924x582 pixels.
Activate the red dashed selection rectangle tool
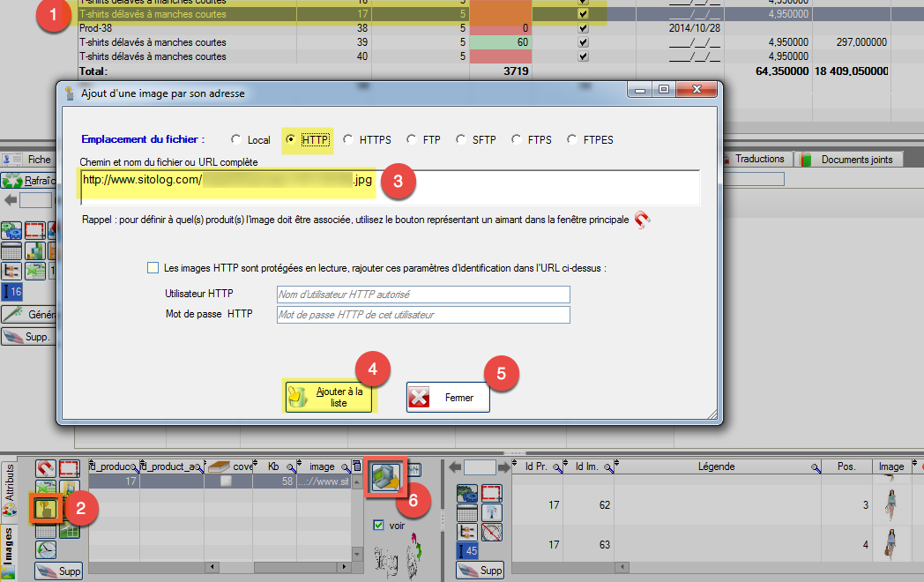pos(69,467)
